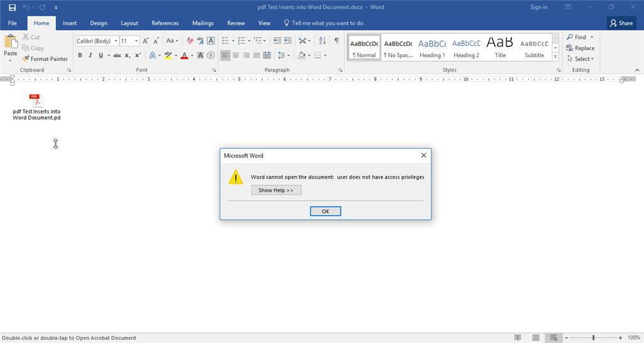Viewport: 644px width, 343px height.
Task: Click the Cut scissors command
Action: coord(31,37)
